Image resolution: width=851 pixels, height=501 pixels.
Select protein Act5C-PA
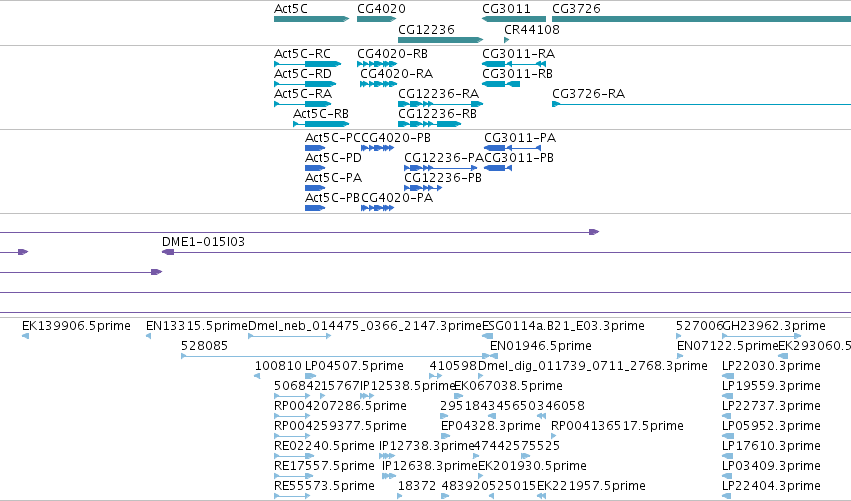pos(315,188)
